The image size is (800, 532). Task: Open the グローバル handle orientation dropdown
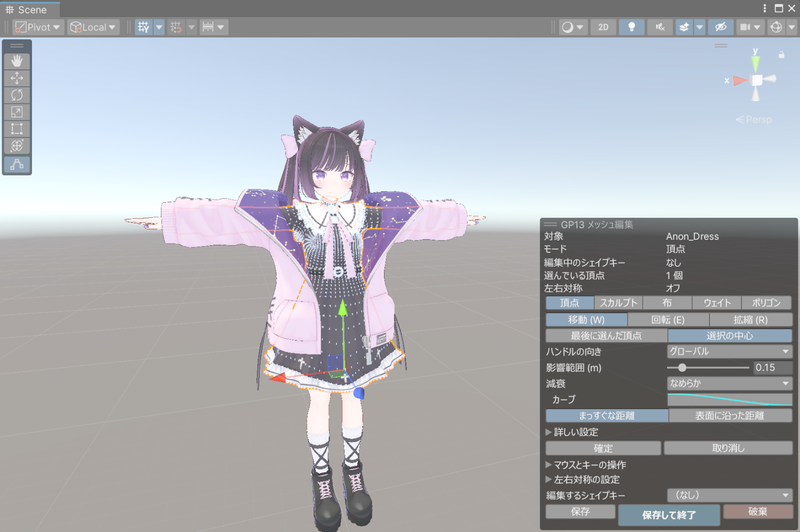[x=729, y=352]
